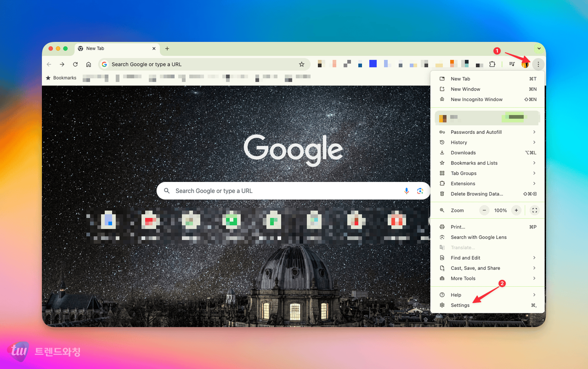This screenshot has height=369, width=588.
Task: Click the address bar URL field
Action: pyautogui.click(x=204, y=64)
